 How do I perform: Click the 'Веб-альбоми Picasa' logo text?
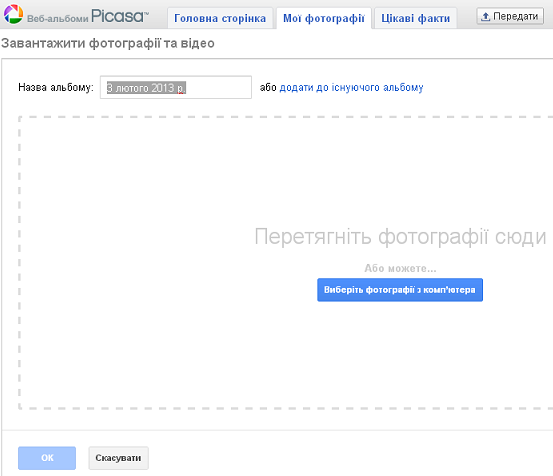coord(88,16)
